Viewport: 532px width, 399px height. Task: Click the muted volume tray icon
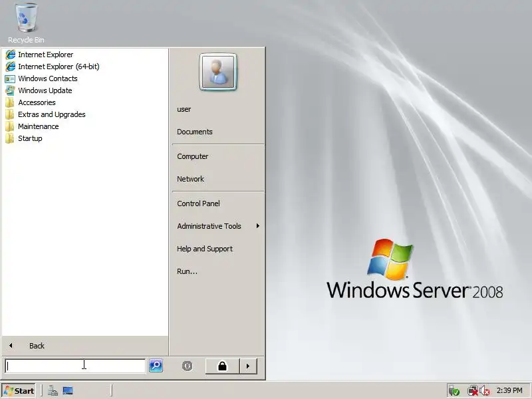tap(485, 391)
